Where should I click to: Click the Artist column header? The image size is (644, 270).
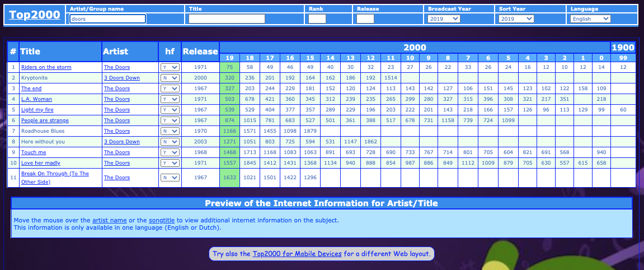(x=130, y=52)
